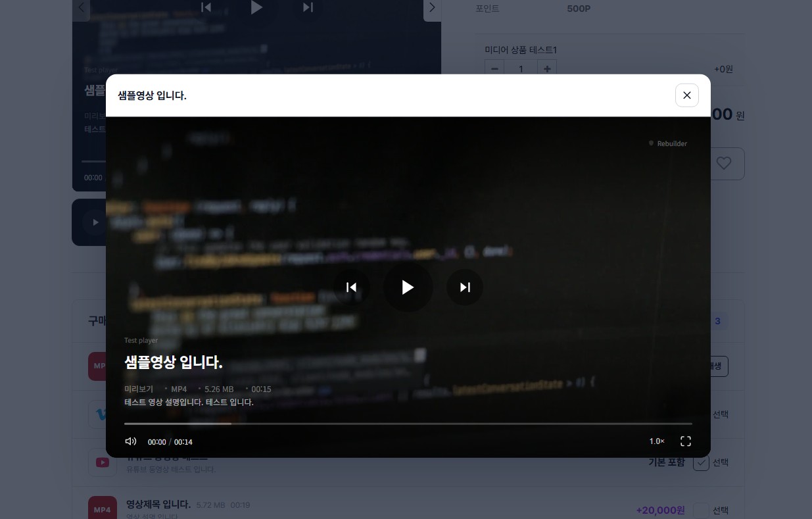Skip to the next track in modal player
The width and height of the screenshot is (812, 519).
[x=465, y=287]
